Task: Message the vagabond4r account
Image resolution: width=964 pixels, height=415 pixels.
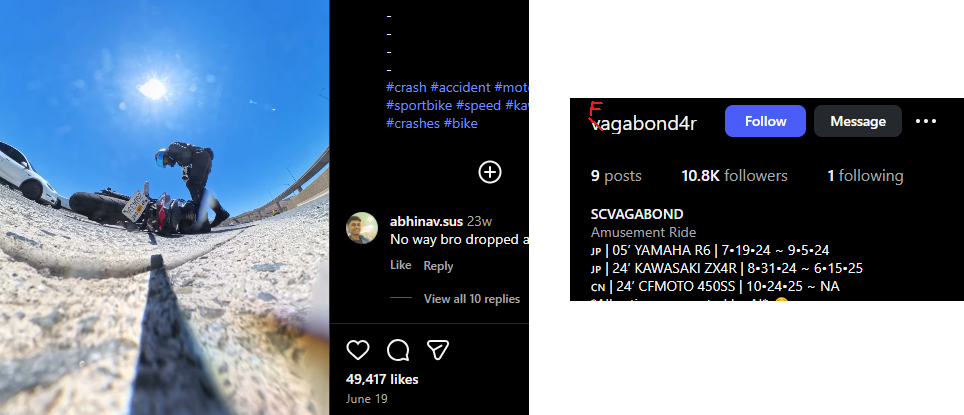Action: (x=858, y=121)
